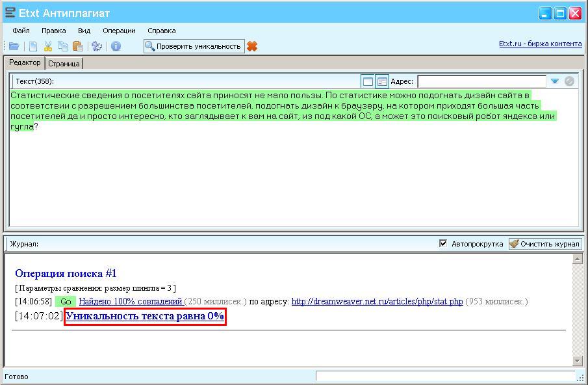Cut text with the scissors icon
The height and width of the screenshot is (385, 588).
coord(47,46)
